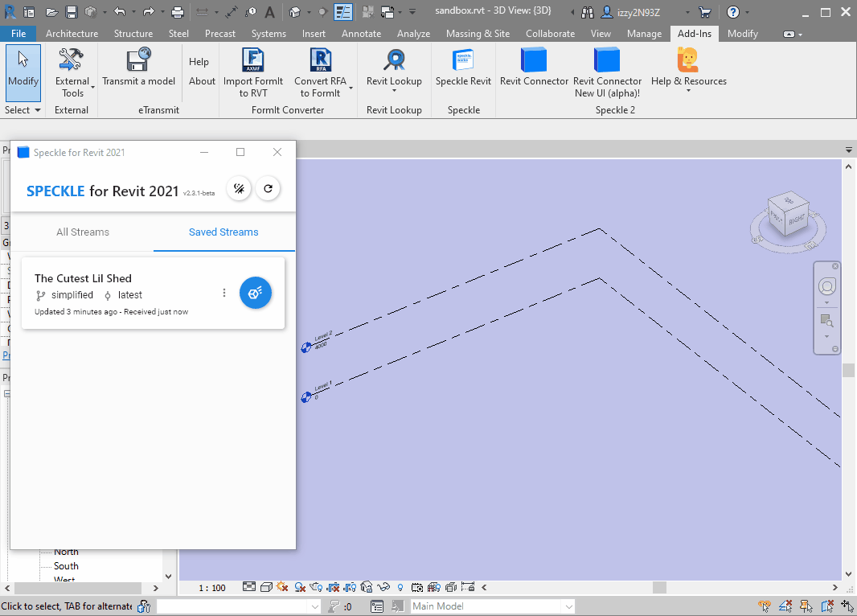Open the Revit Lookup tool
The height and width of the screenshot is (616, 857).
(x=394, y=69)
